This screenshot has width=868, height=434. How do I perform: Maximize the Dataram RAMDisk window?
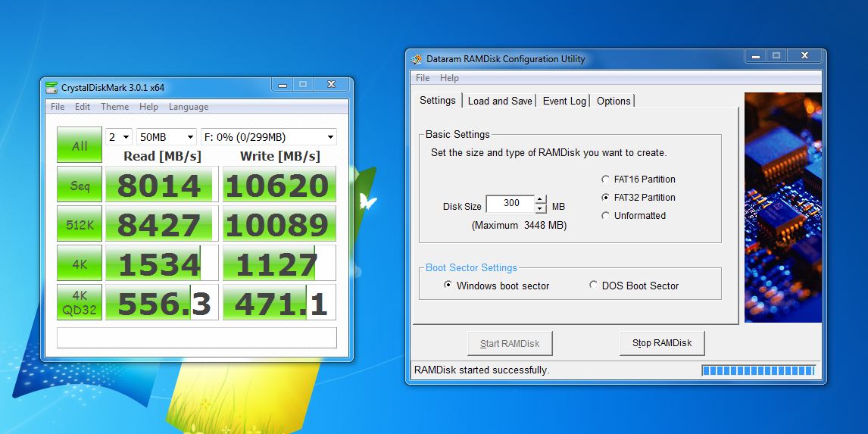[776, 56]
